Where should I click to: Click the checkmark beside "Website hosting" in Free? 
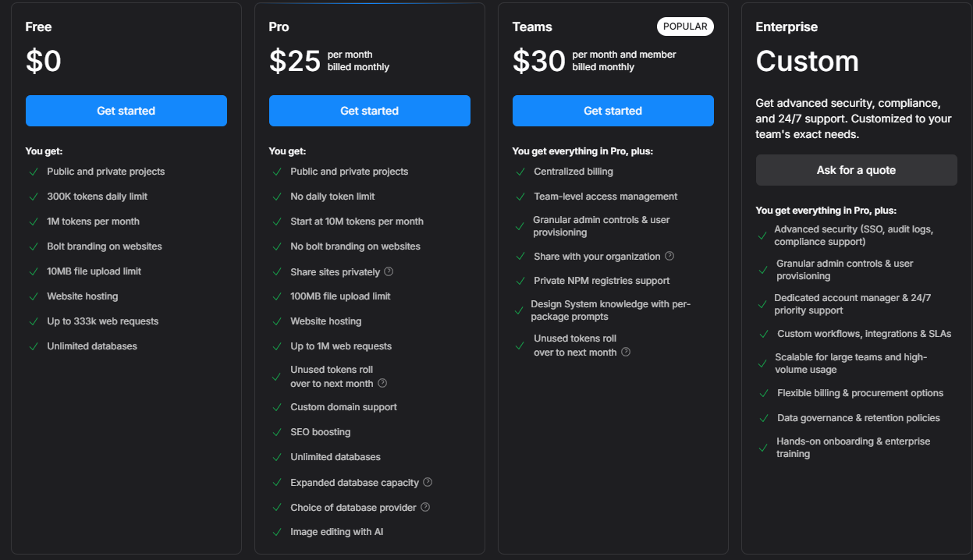coord(34,296)
